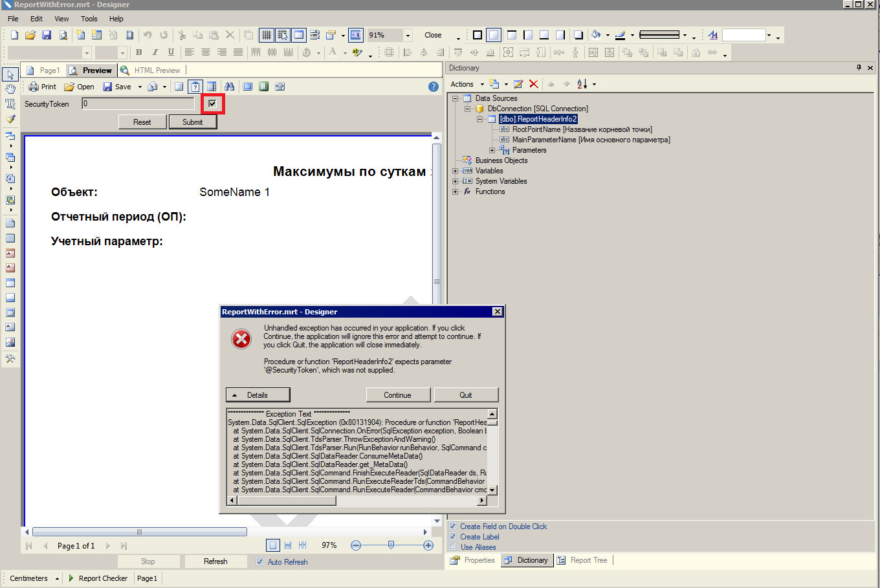880x588 pixels.
Task: Toggle the Show Grid toolbar icon
Action: 266,35
